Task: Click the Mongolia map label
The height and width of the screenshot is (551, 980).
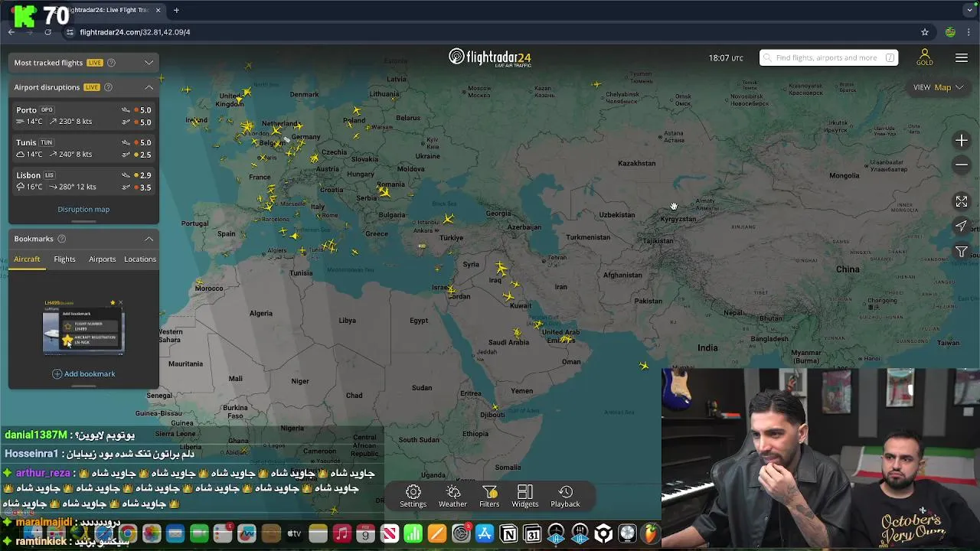Action: pos(844,175)
